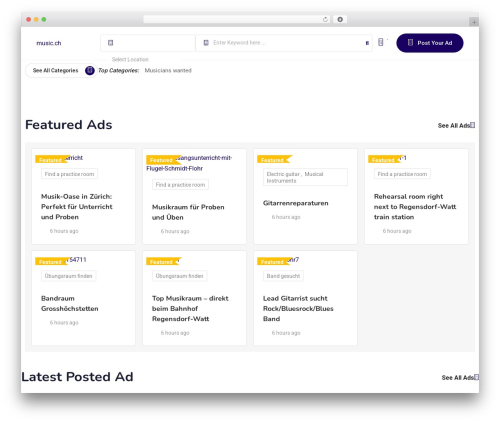Open See All Ads next to Latest Posted Ad
The image size is (500, 423).
[460, 377]
